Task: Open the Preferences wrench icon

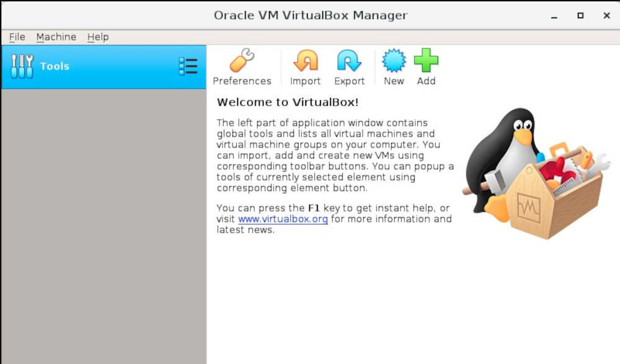Action: [x=242, y=60]
